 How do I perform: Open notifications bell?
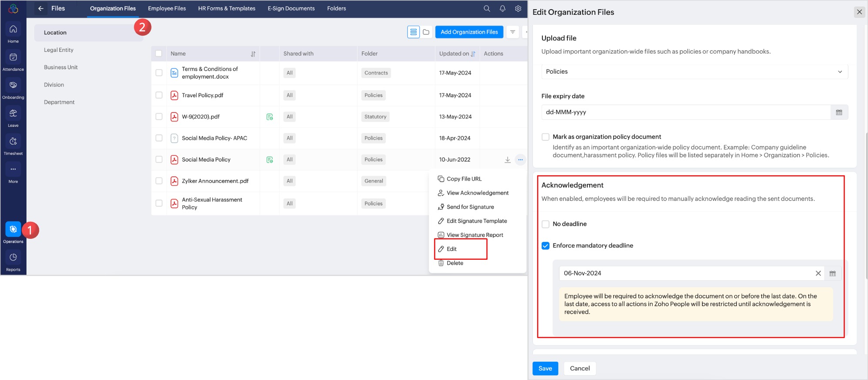tap(502, 8)
